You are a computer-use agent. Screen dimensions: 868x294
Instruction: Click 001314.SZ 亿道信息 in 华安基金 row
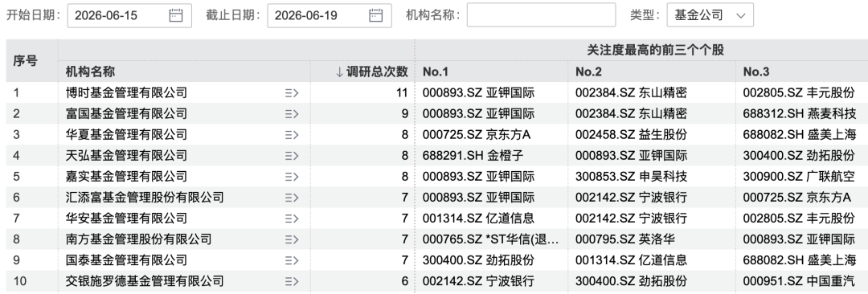(478, 218)
